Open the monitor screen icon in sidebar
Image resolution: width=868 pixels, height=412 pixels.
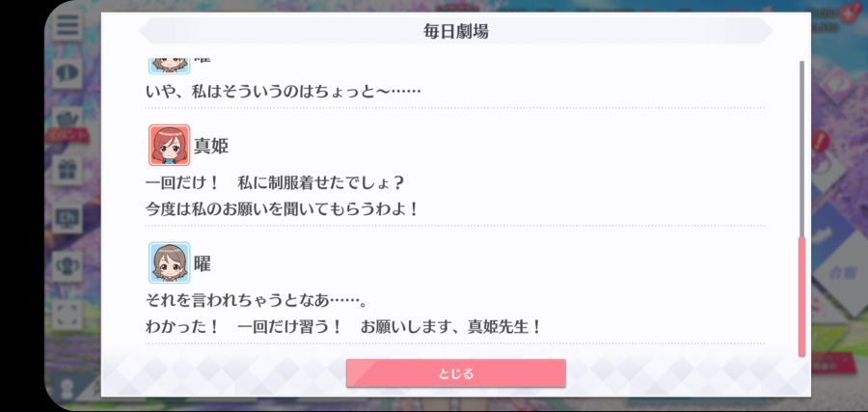68,218
